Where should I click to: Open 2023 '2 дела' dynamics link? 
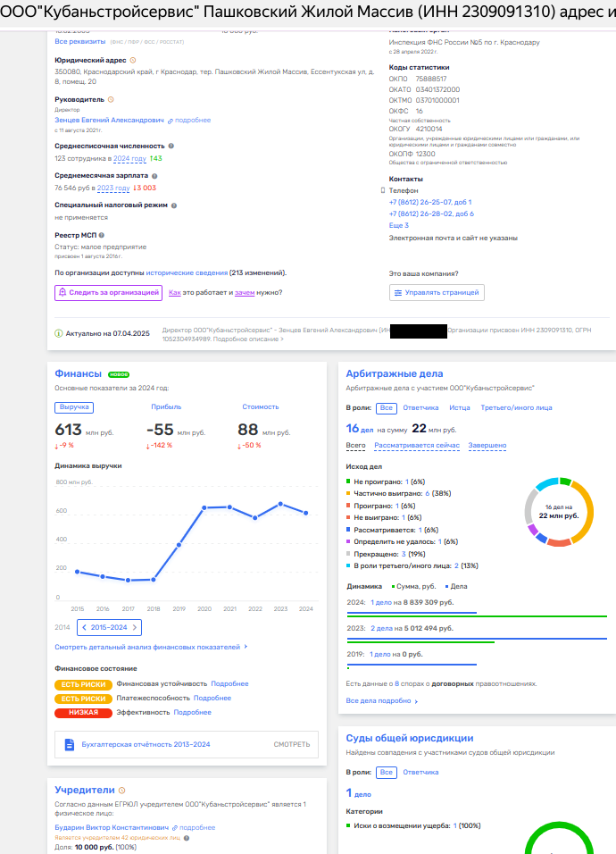click(x=381, y=629)
